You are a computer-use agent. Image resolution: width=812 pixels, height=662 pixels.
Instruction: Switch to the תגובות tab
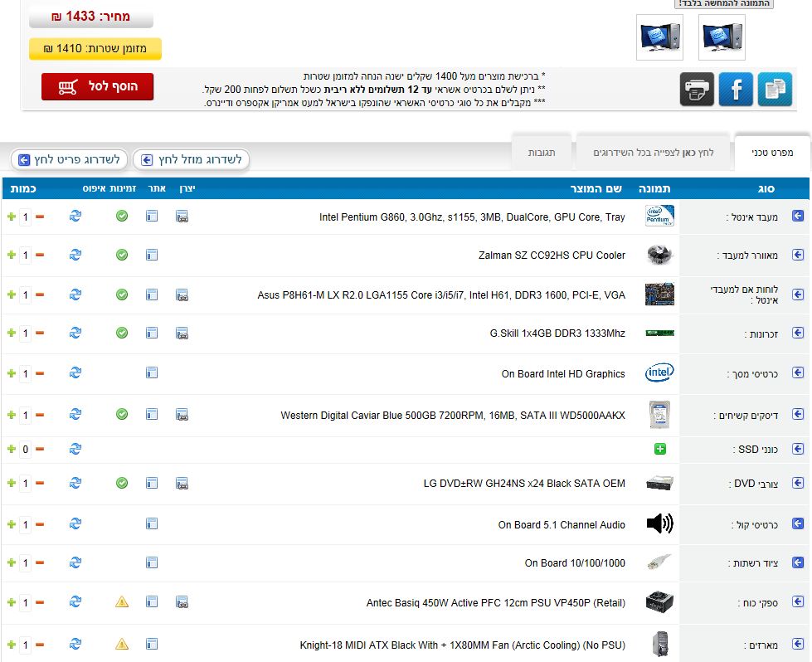pyautogui.click(x=542, y=153)
